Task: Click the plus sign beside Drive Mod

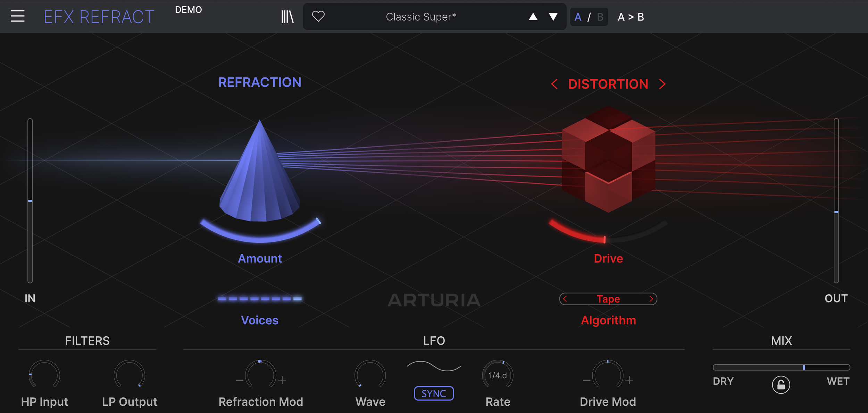Action: click(x=629, y=380)
